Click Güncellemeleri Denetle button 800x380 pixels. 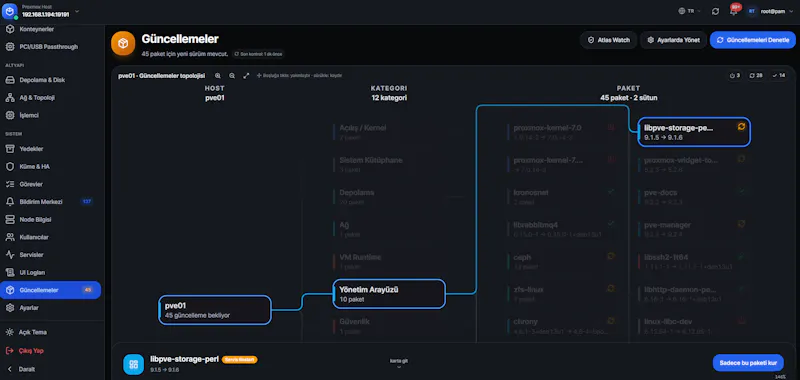(x=753, y=40)
